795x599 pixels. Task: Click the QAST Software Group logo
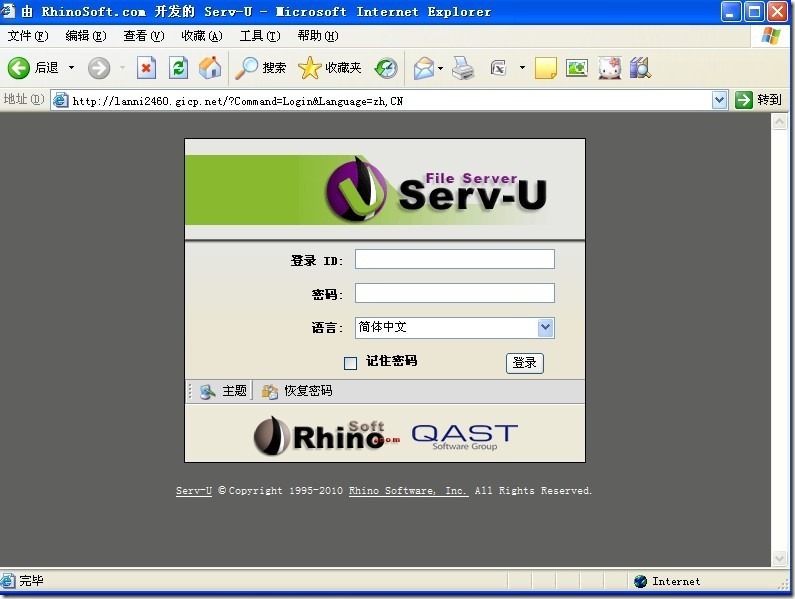tap(464, 437)
